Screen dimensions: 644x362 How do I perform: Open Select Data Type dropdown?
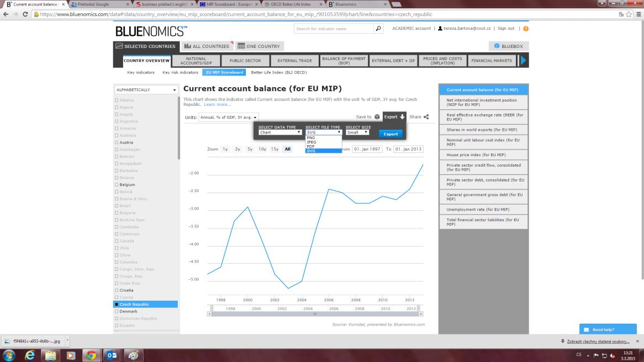pyautogui.click(x=280, y=132)
